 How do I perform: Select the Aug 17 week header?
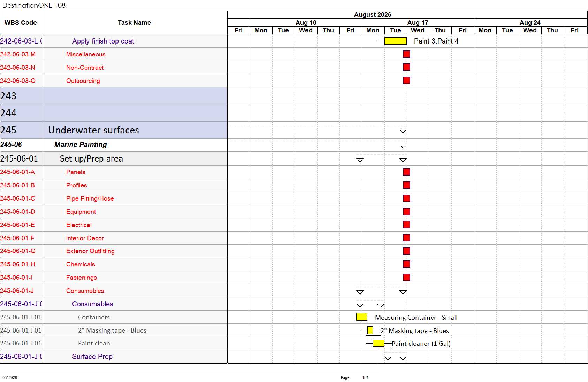[418, 22]
